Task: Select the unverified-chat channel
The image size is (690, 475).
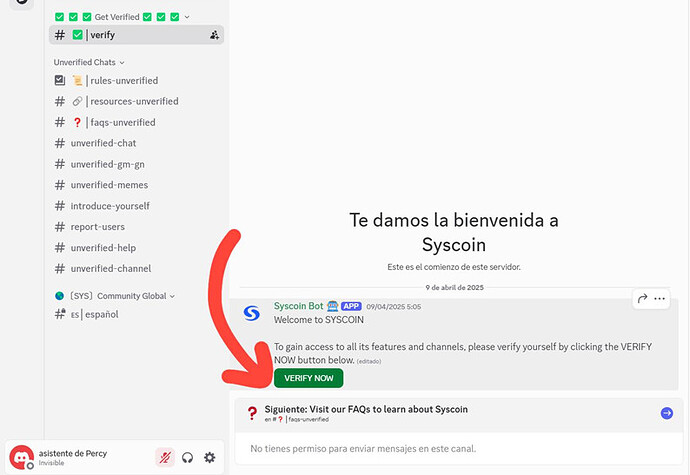Action: coord(136,143)
